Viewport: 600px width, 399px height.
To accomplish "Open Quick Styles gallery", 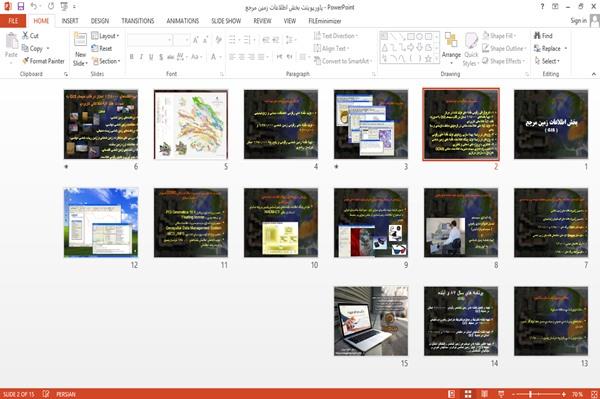I will (x=471, y=50).
